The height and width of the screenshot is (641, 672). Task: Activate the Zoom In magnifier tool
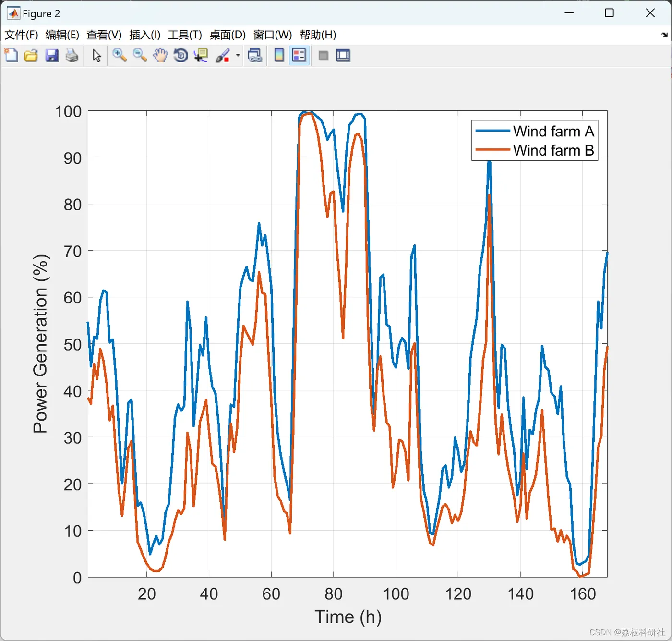[x=120, y=56]
